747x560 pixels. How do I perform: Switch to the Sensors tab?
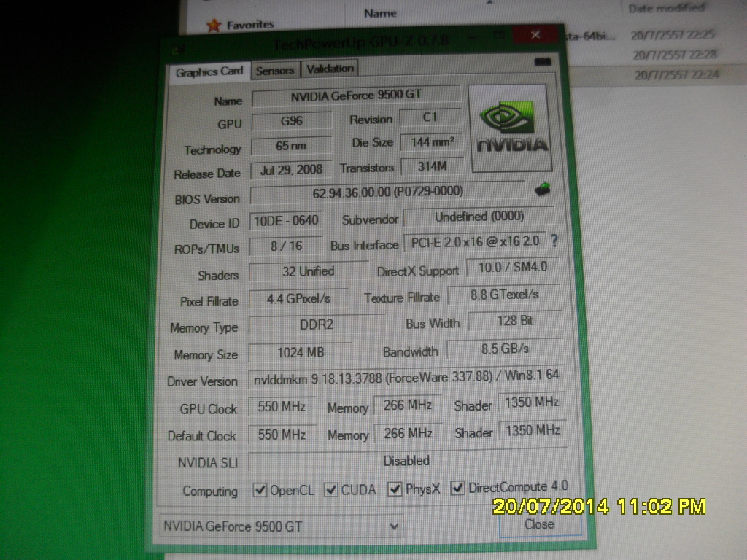click(275, 71)
